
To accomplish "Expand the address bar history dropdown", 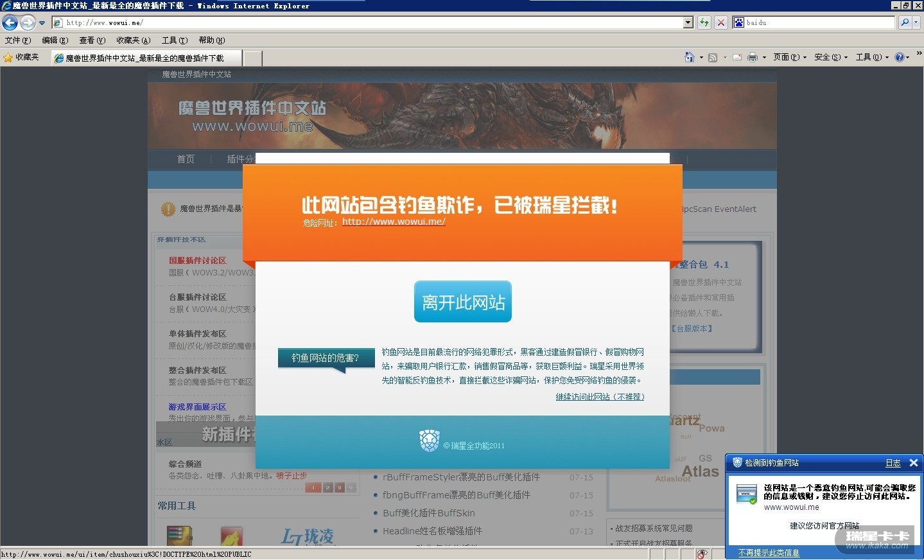I will click(688, 22).
